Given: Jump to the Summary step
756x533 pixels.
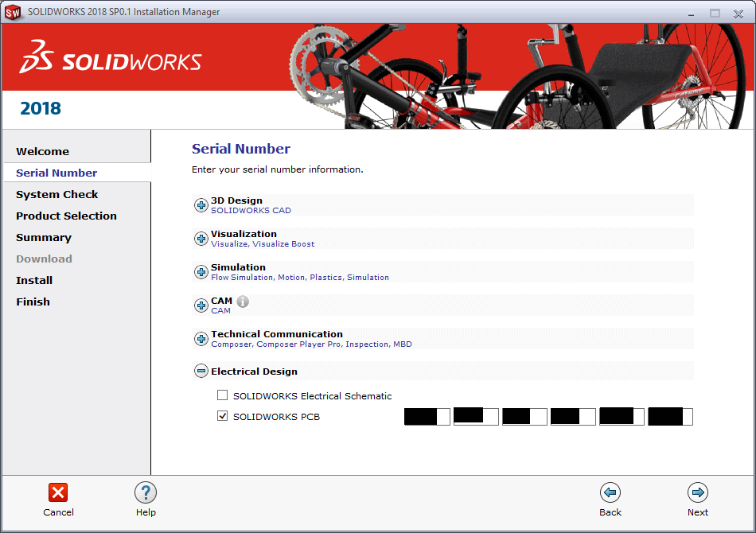Looking at the screenshot, I should click(x=44, y=237).
